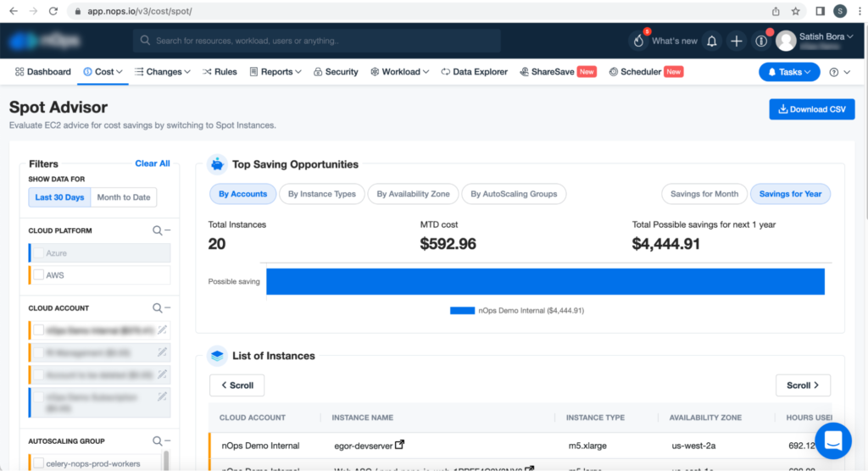Expand the Reports dropdown menu
The width and height of the screenshot is (868, 471).
275,72
